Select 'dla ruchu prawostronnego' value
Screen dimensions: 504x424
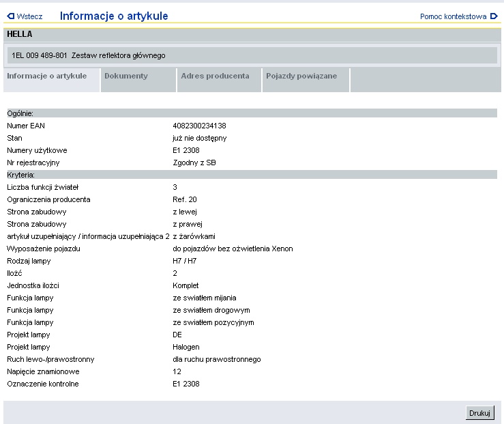coord(217,359)
